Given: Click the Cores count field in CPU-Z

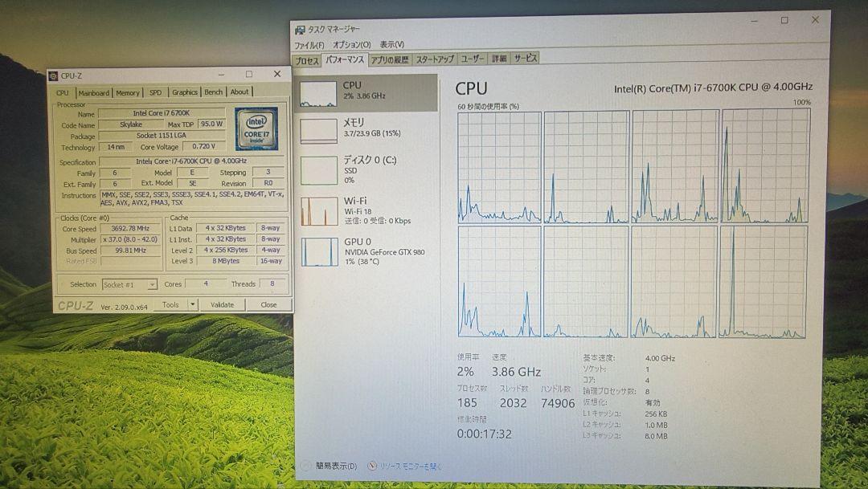Looking at the screenshot, I should coord(206,283).
